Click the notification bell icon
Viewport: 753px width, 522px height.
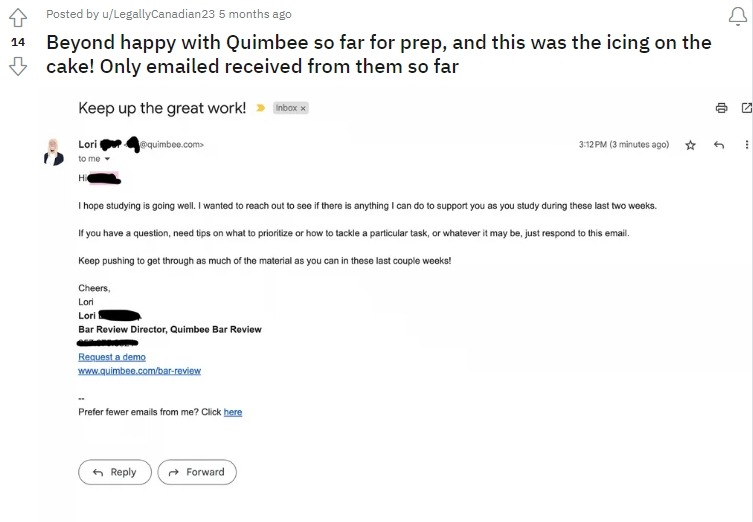point(738,17)
